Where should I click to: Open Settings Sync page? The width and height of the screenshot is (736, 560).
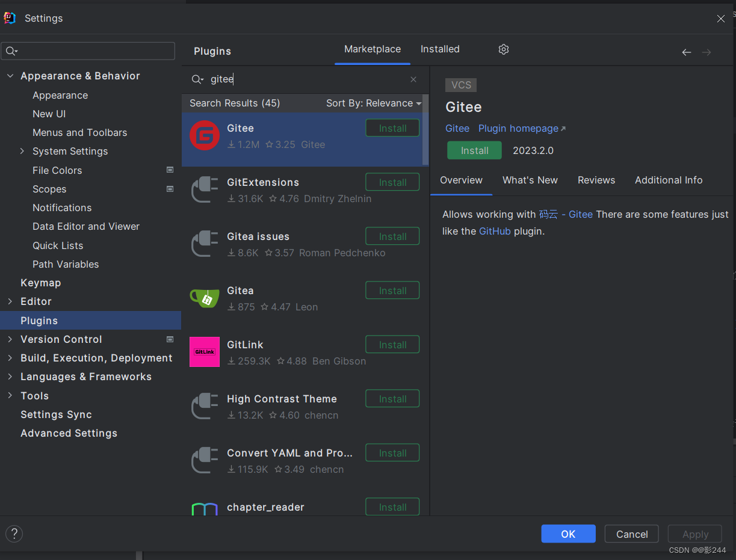[57, 414]
